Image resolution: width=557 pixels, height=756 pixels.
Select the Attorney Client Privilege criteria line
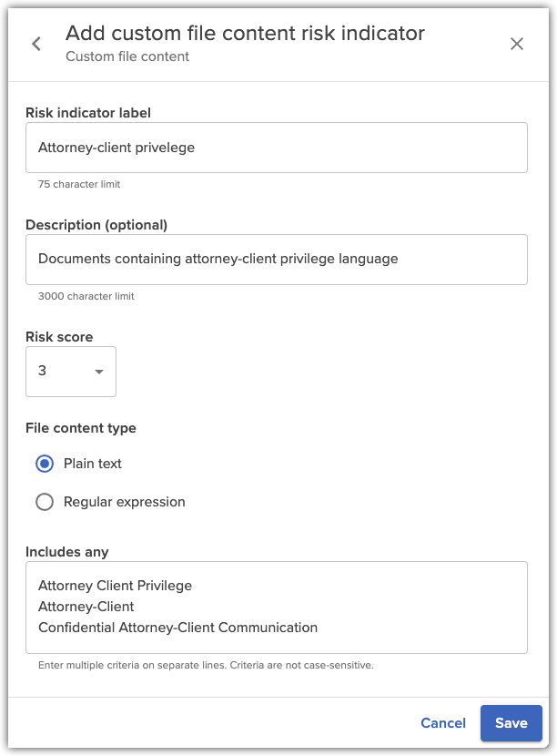[x=115, y=585]
